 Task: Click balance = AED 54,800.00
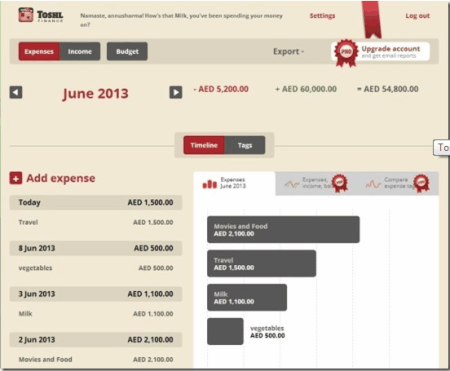[388, 89]
